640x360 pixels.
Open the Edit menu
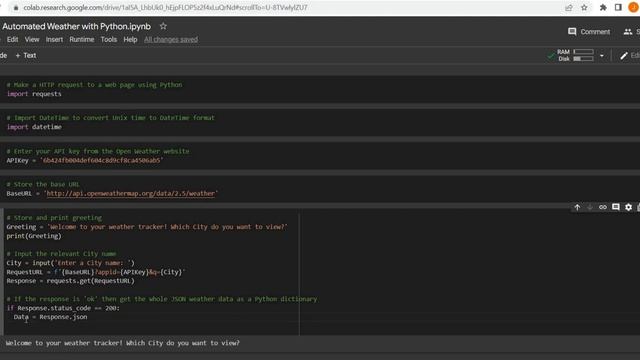pos(12,40)
